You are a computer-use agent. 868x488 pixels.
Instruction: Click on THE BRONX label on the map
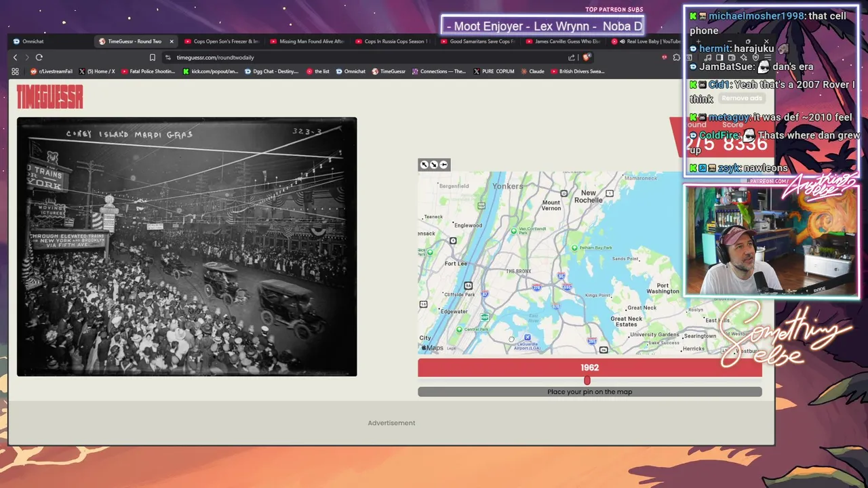519,271
